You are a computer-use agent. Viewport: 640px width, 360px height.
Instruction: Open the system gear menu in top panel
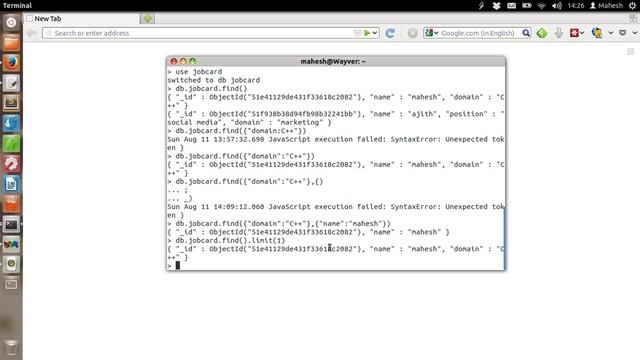tap(632, 6)
